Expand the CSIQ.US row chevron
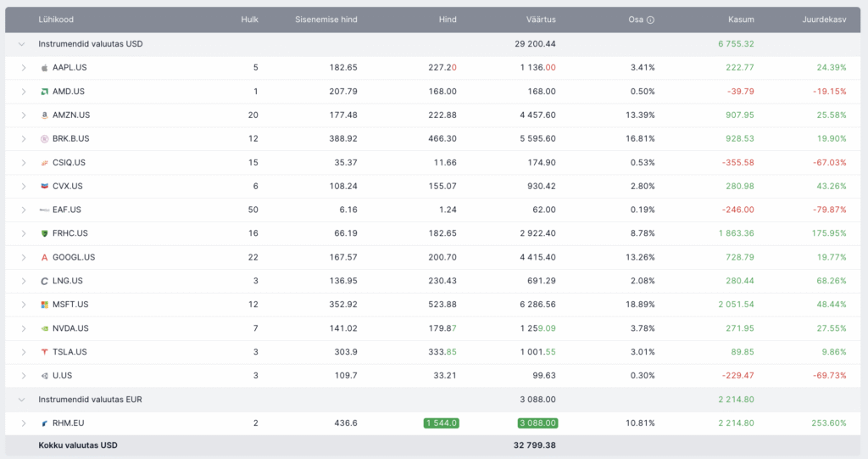The image size is (868, 459). (23, 162)
